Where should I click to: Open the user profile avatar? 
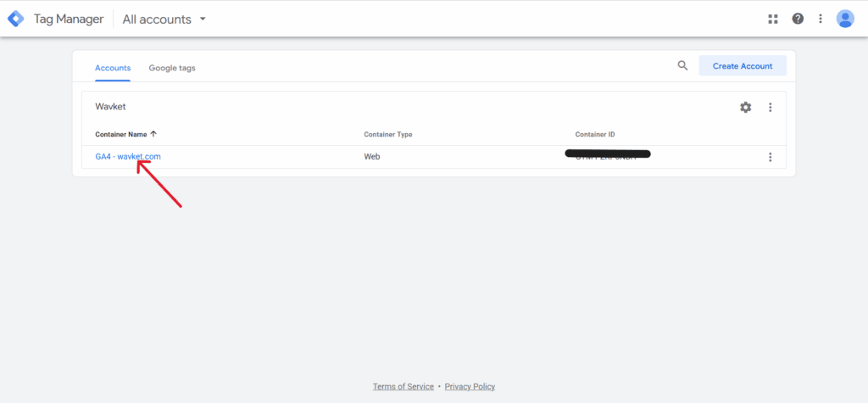pyautogui.click(x=845, y=19)
